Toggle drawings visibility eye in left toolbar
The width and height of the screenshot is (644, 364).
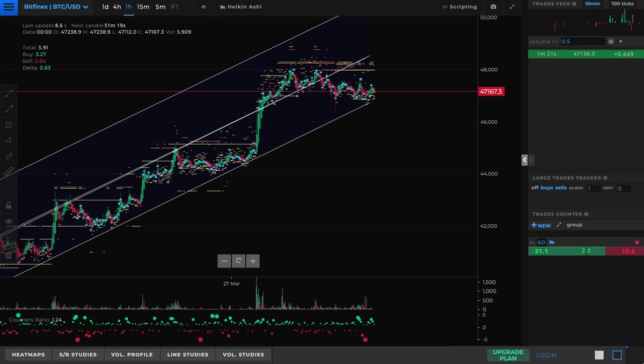[9, 221]
